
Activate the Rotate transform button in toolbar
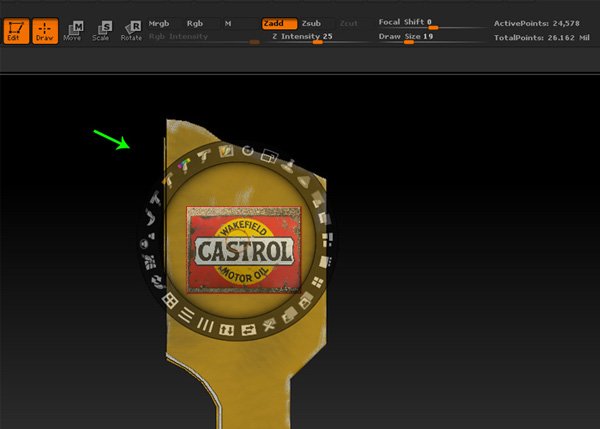[131, 31]
